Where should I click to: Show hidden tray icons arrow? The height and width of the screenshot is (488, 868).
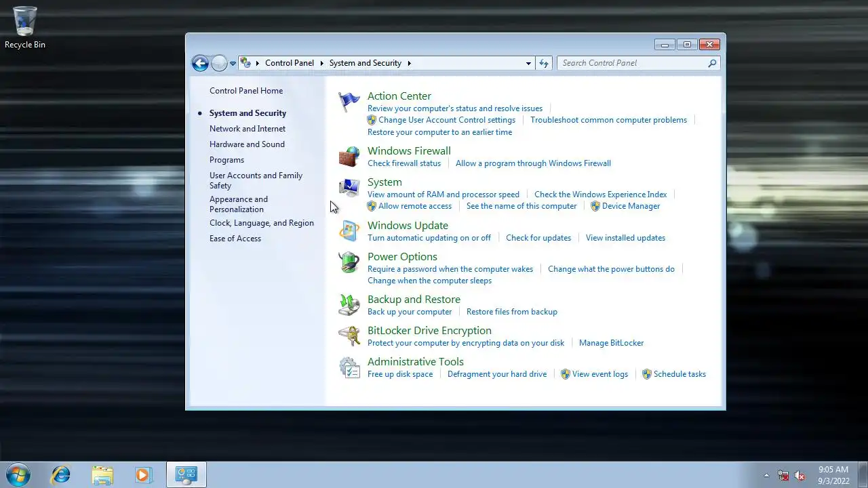pos(766,475)
